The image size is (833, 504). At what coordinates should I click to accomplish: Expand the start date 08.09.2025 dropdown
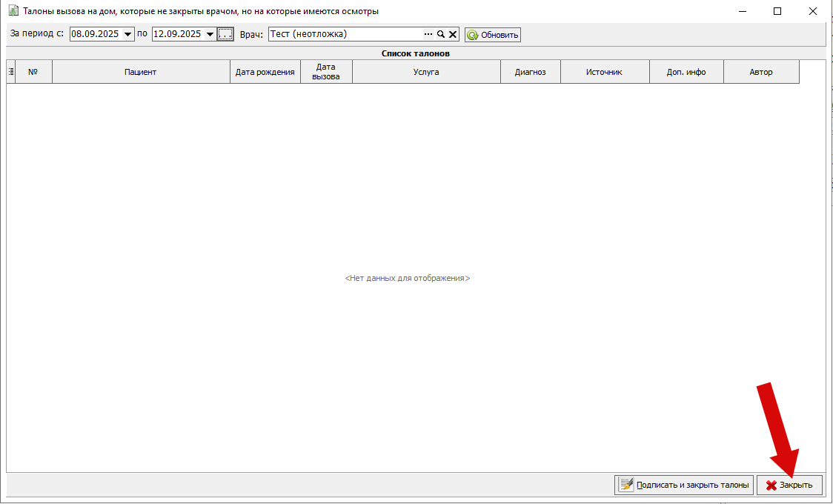pos(128,34)
